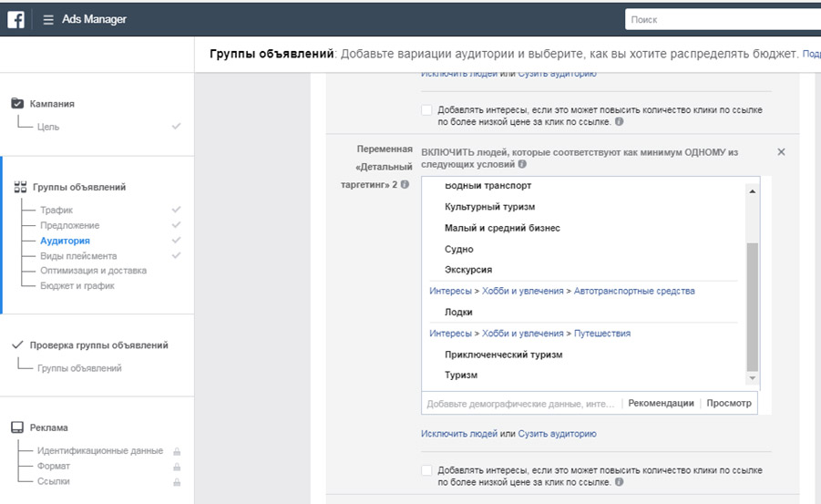Click the lock icon beside Ссылки
This screenshot has width=821, height=504.
pos(177,481)
